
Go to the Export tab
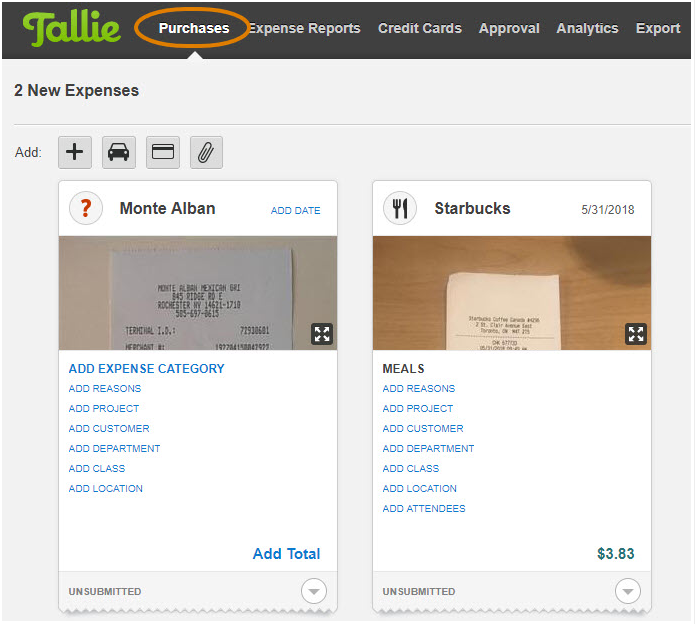(x=657, y=28)
